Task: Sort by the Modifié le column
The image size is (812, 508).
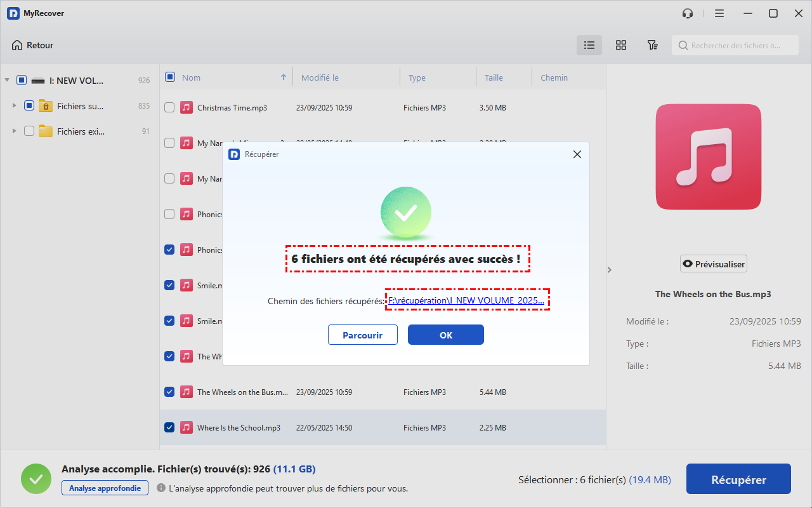Action: tap(320, 77)
